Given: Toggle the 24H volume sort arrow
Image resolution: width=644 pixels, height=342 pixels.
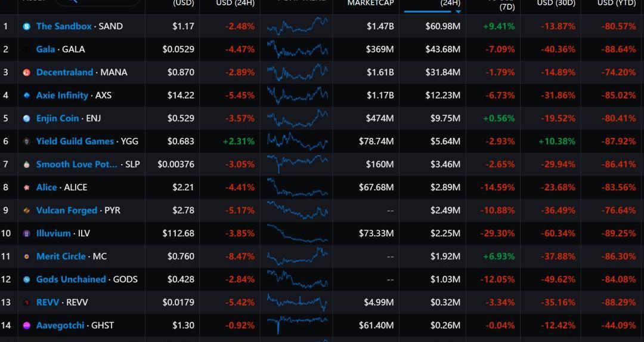Looking at the screenshot, I should [457, 11].
